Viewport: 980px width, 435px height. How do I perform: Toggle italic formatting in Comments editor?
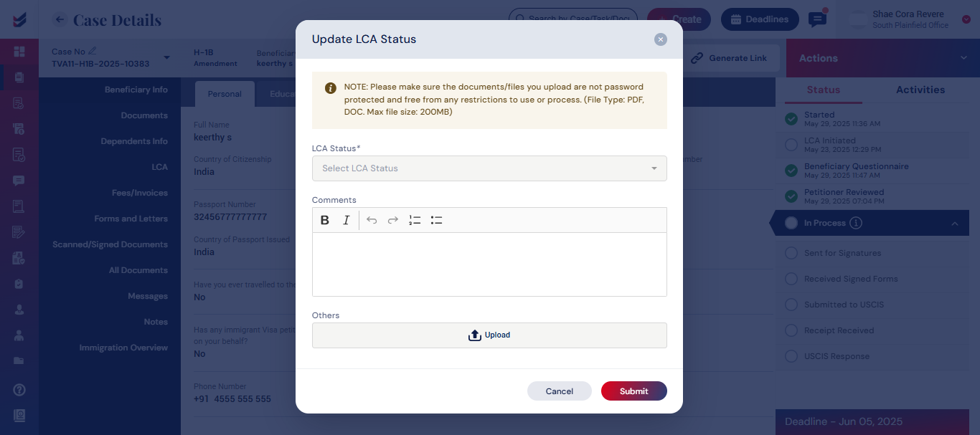tap(346, 220)
